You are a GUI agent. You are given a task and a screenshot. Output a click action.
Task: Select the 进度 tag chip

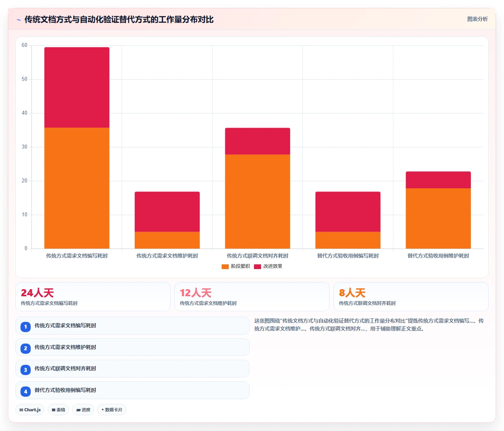pyautogui.click(x=83, y=410)
